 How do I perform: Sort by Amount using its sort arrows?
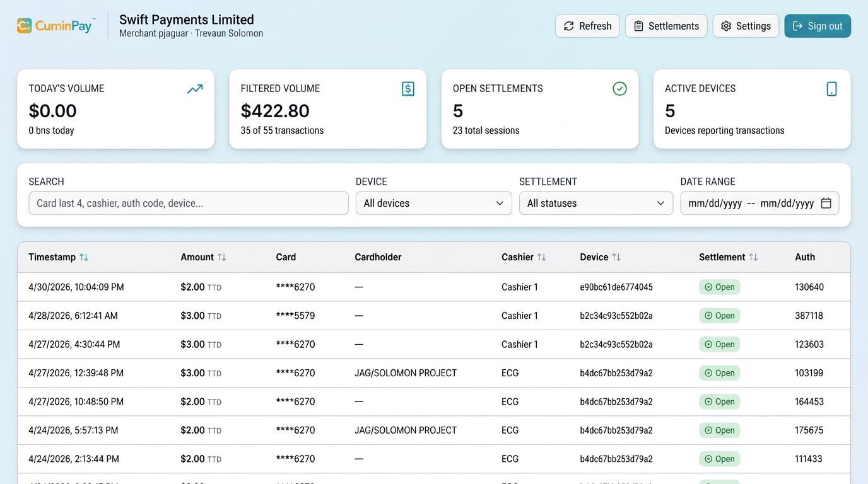pos(221,257)
